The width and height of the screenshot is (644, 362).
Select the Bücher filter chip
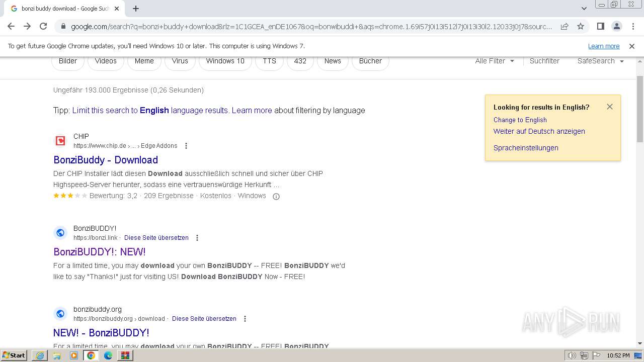coord(370,61)
